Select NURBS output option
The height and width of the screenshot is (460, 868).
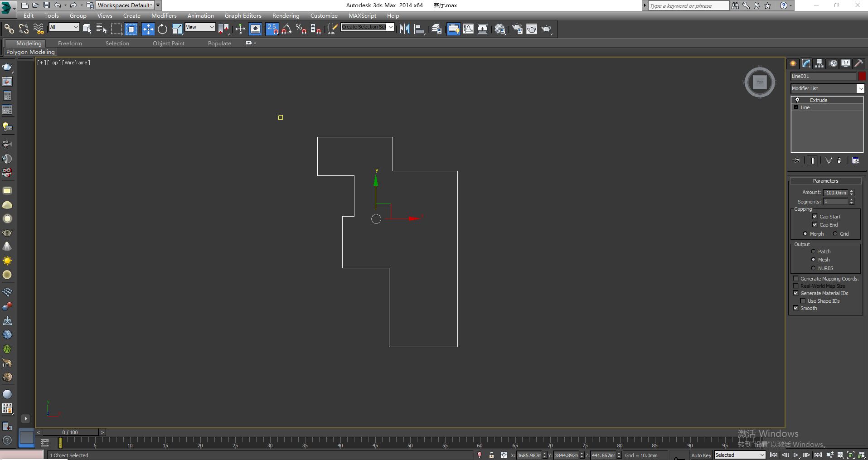(x=813, y=268)
